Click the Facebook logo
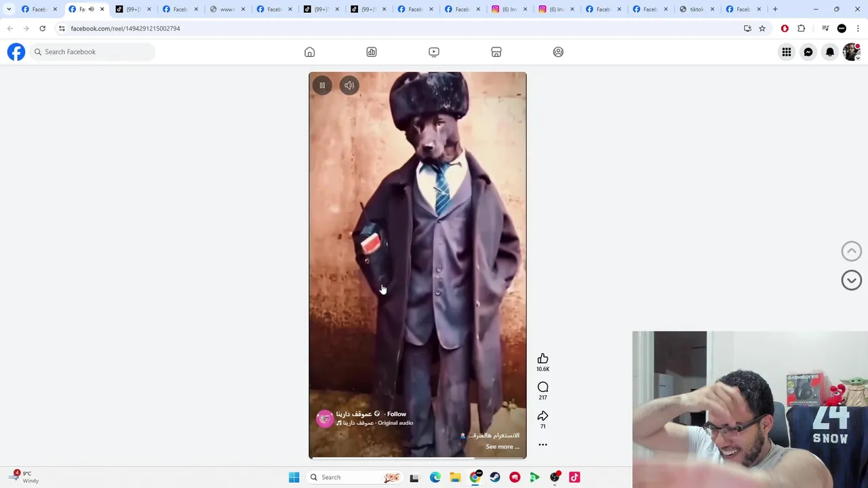Screen dimensions: 868x488 coord(16,52)
